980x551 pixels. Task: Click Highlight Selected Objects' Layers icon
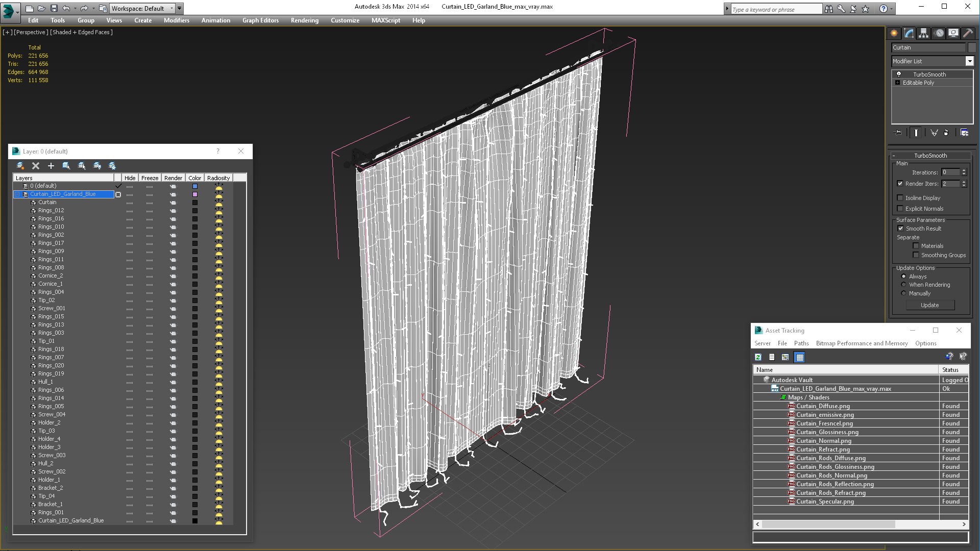click(x=82, y=166)
